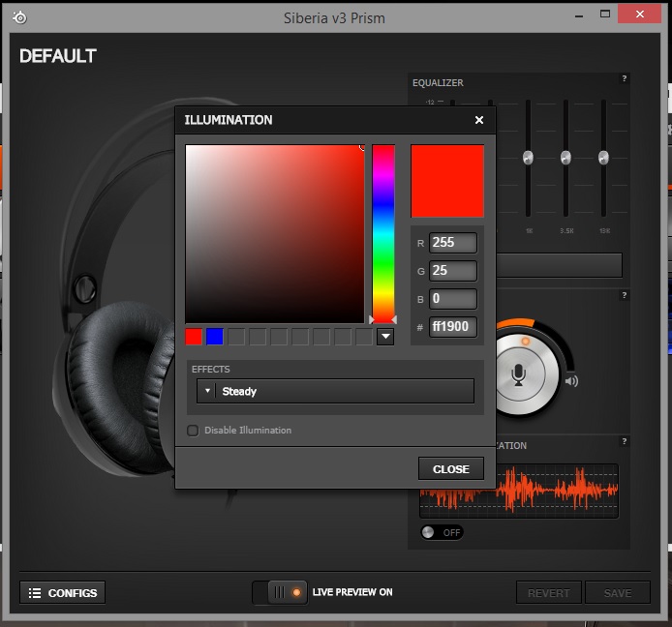Image resolution: width=672 pixels, height=627 pixels.
Task: Click the DEFAULT configuration title
Action: (58, 56)
